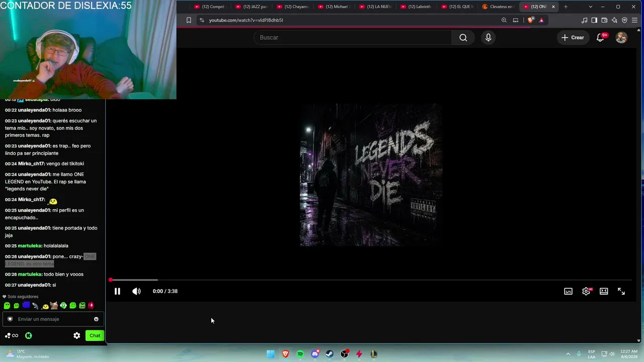This screenshot has width=644, height=362.
Task: Open the Windows Start menu
Action: tap(271, 354)
